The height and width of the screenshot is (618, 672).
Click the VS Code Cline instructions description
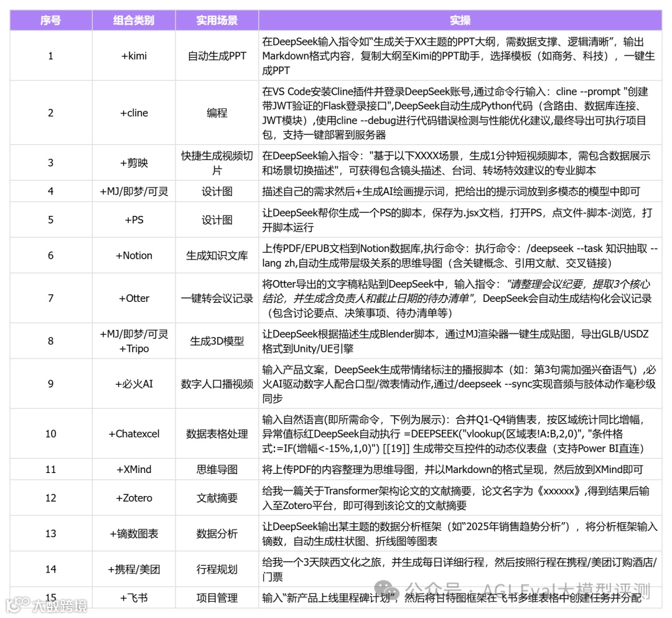point(460,113)
